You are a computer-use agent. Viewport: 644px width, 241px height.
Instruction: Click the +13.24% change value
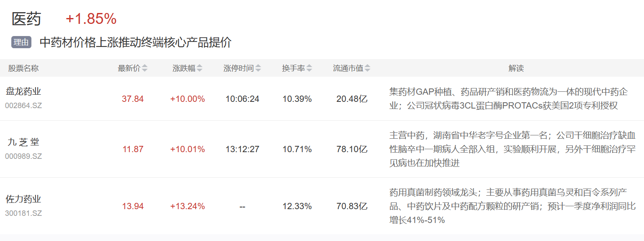click(x=188, y=206)
